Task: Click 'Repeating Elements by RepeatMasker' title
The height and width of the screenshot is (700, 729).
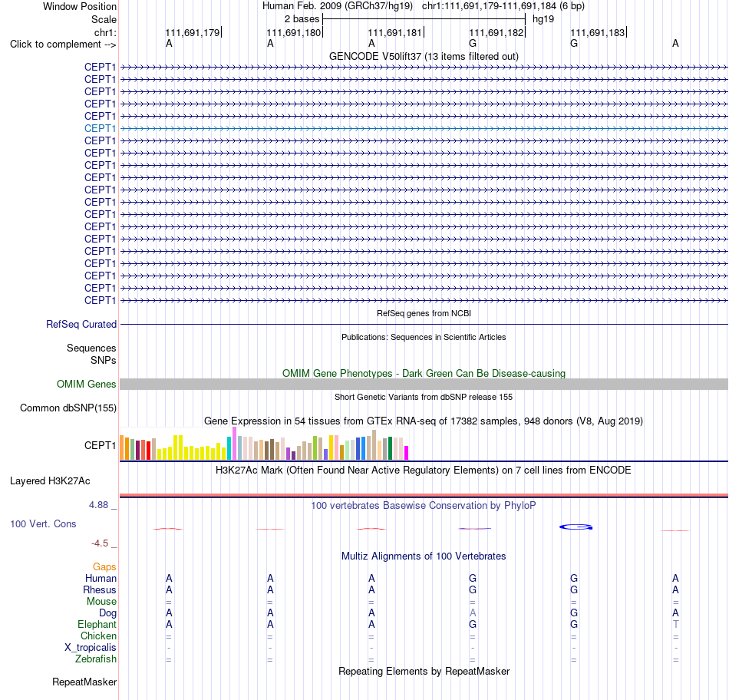Action: tap(424, 672)
